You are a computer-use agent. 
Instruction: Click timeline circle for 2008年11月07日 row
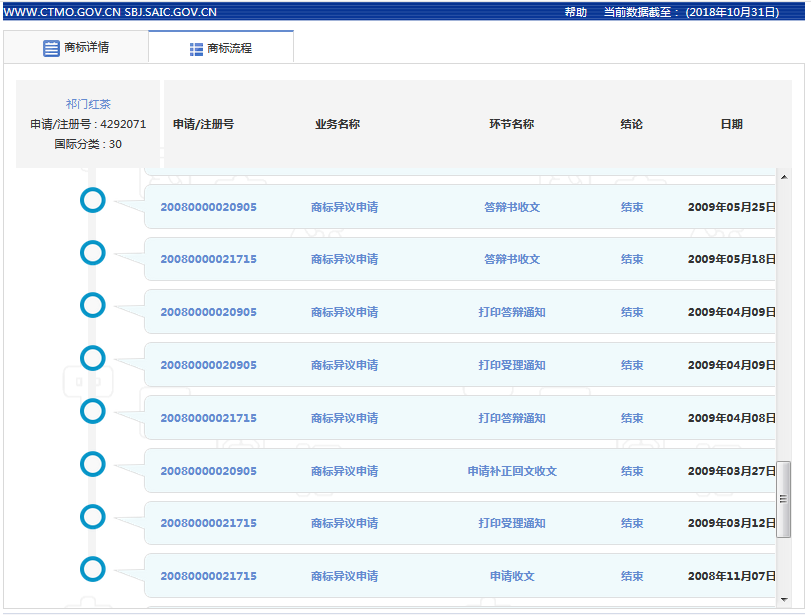coord(93,569)
